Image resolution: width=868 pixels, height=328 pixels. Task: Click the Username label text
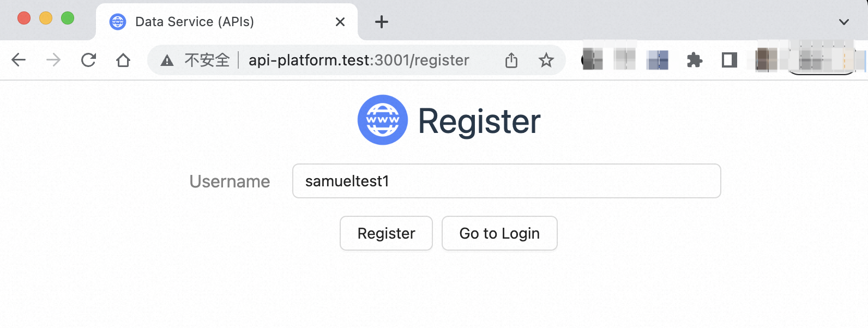click(230, 181)
